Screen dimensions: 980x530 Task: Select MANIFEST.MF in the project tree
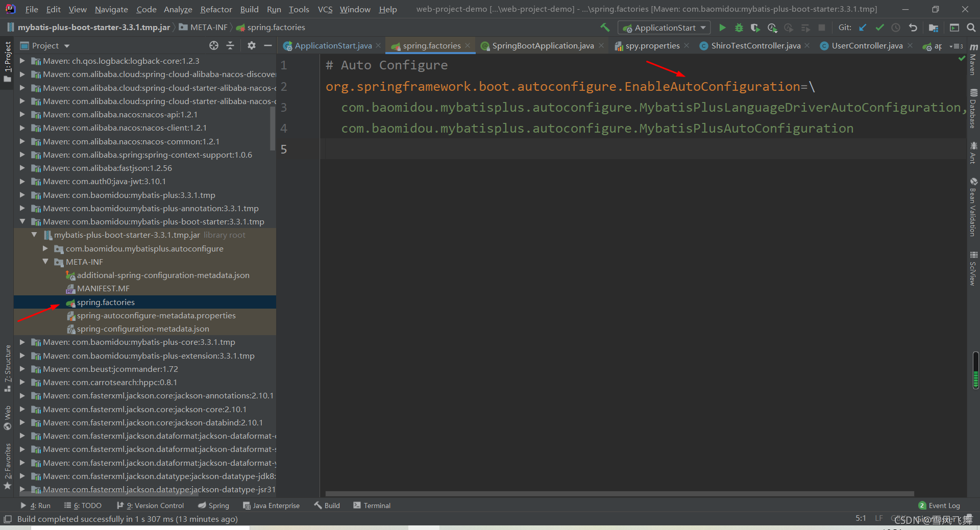click(x=103, y=288)
